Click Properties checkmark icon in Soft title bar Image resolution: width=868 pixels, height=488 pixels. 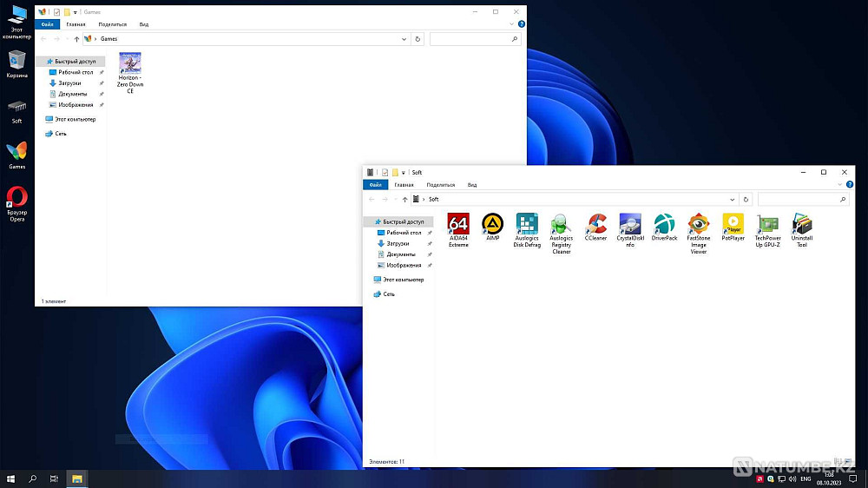click(x=385, y=172)
